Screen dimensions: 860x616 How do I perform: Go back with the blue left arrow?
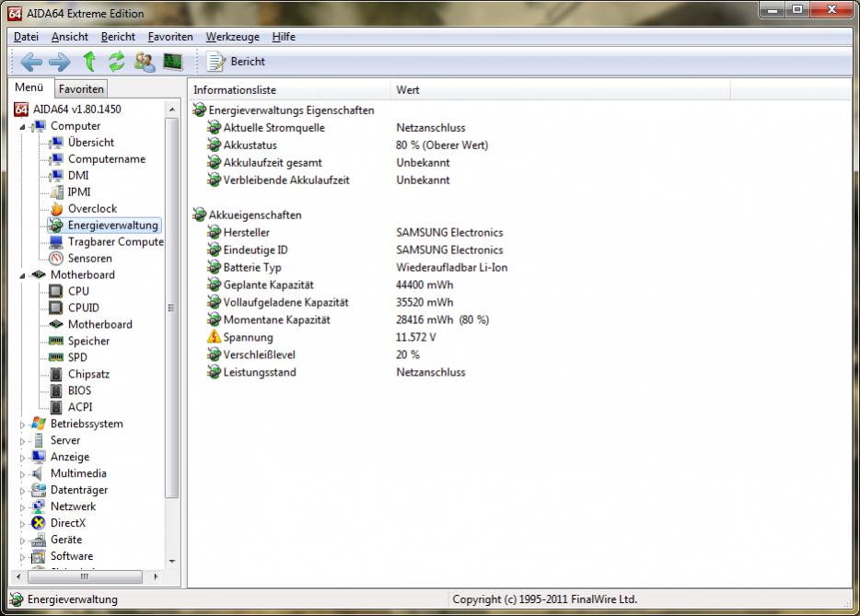pos(31,62)
